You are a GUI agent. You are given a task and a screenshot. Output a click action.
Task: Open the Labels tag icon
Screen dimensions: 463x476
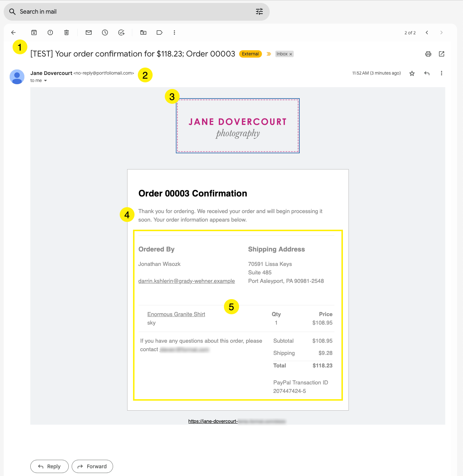[160, 32]
